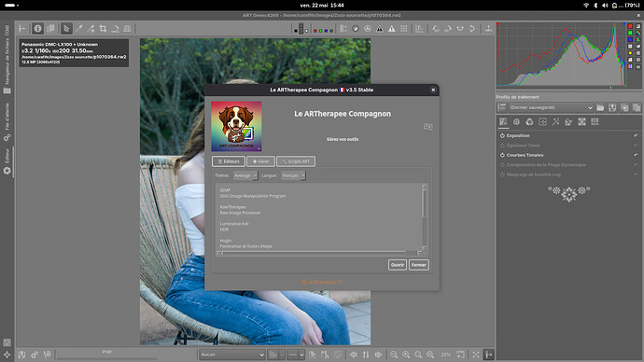
Task: Toggle focus mask grid icon
Action: coord(404,28)
